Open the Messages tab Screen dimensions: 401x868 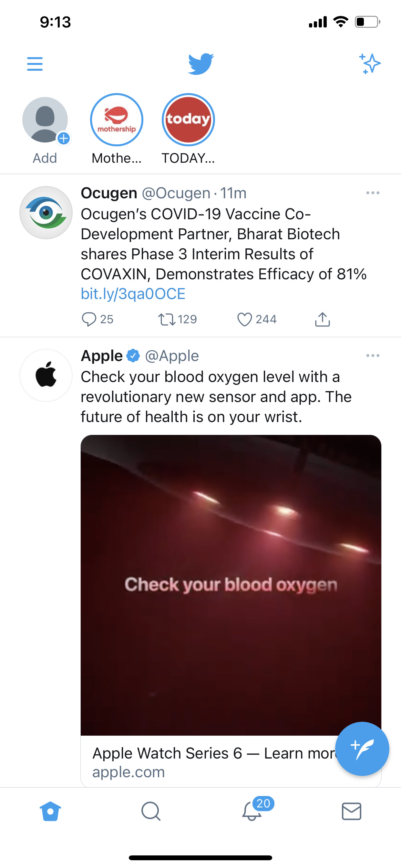pyautogui.click(x=352, y=811)
